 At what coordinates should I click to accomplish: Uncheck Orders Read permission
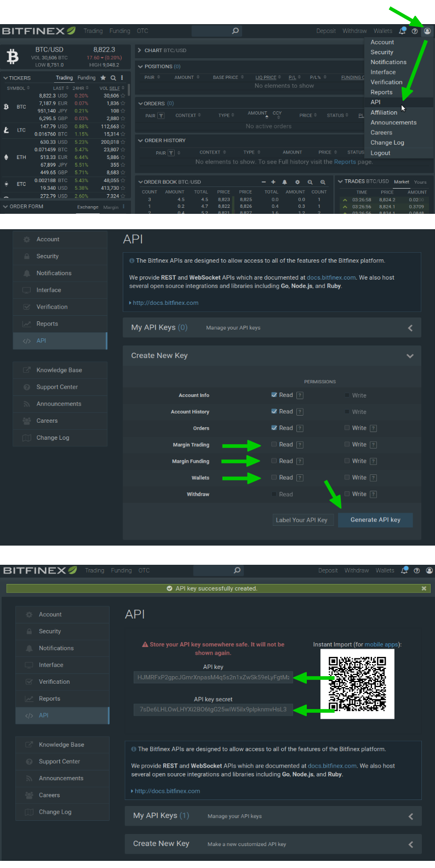click(274, 428)
